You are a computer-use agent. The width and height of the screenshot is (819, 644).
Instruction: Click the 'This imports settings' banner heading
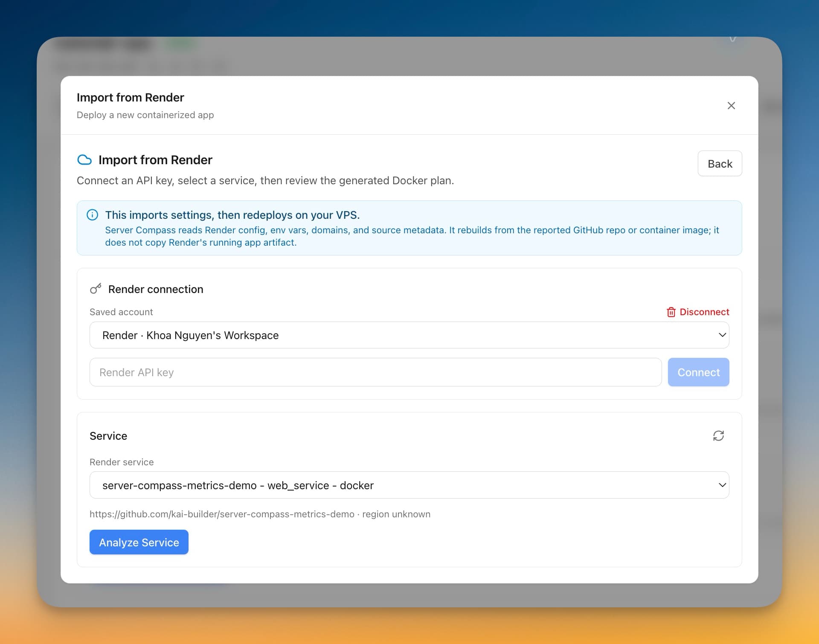(x=232, y=215)
